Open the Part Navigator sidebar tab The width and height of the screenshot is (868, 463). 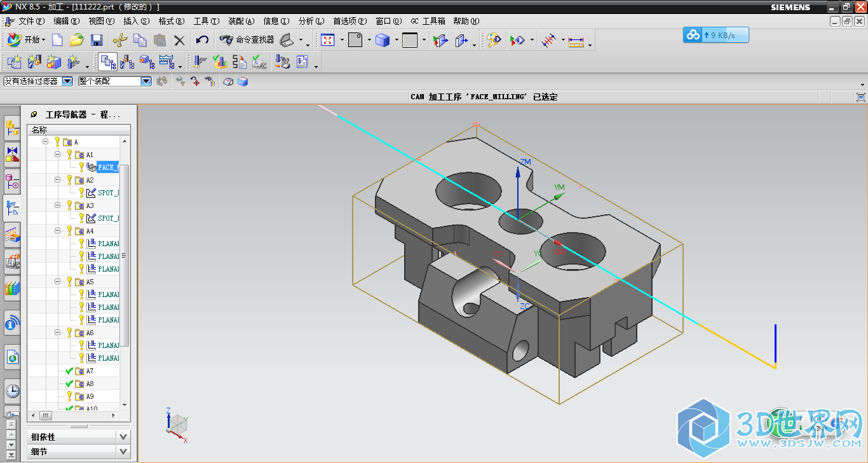pyautogui.click(x=12, y=181)
